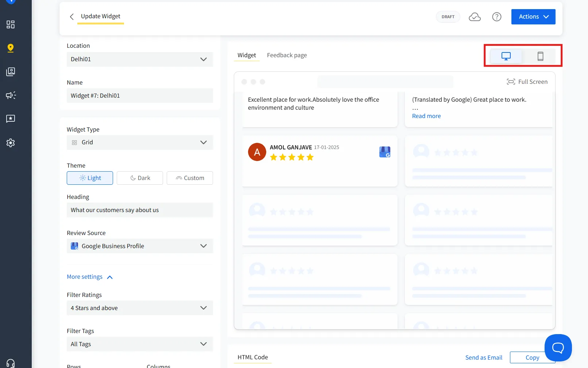Open the megaphone campaigns sidebar icon
The image size is (588, 368).
click(11, 95)
